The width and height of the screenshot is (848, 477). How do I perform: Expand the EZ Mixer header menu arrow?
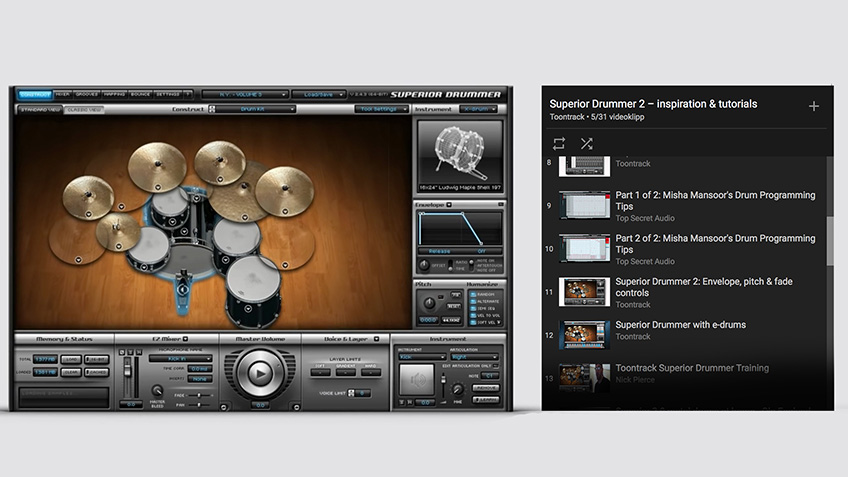pyautogui.click(x=186, y=339)
